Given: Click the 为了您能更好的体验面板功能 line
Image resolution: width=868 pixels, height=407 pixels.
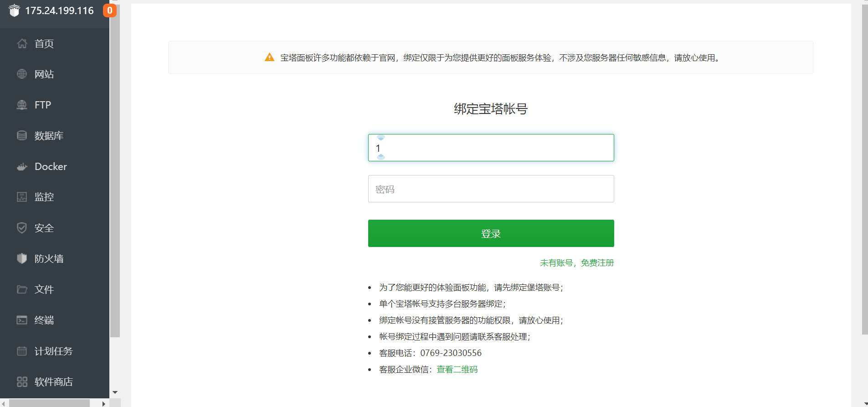Looking at the screenshot, I should point(471,288).
